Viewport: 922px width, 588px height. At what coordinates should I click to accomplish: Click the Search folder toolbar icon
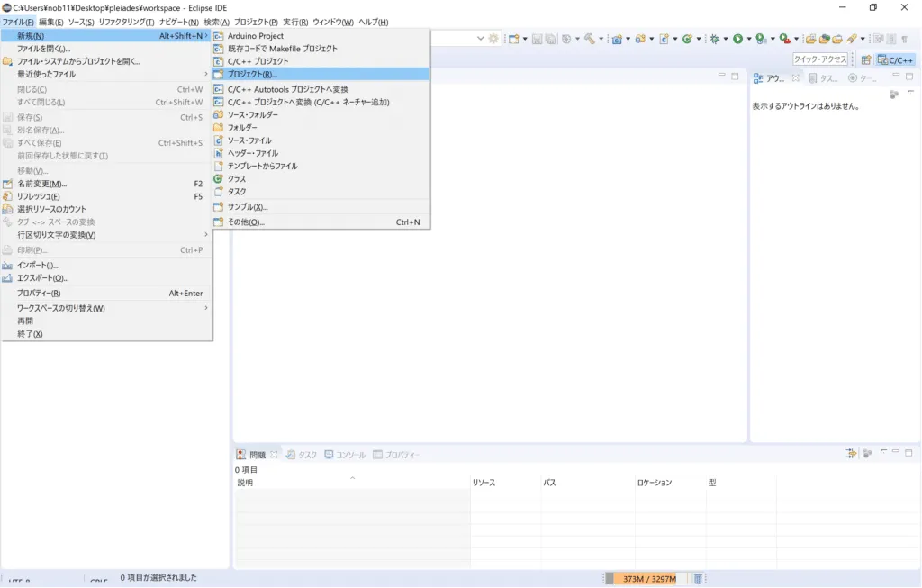(x=837, y=39)
